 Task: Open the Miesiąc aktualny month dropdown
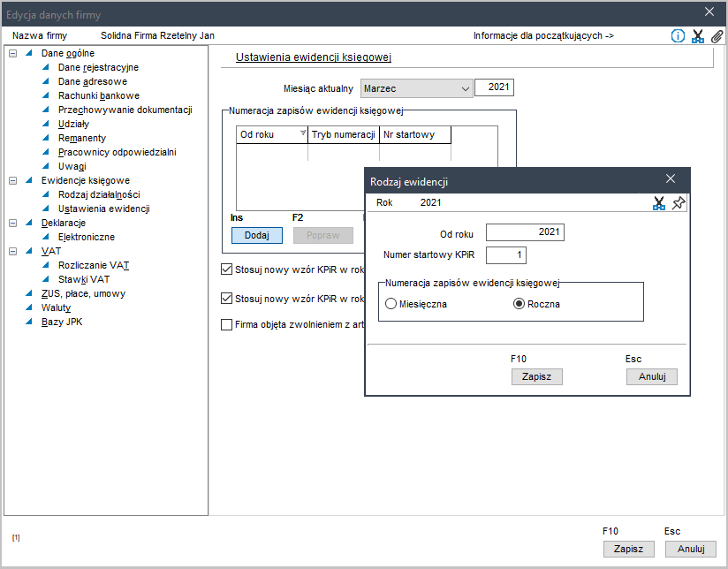[x=416, y=88]
